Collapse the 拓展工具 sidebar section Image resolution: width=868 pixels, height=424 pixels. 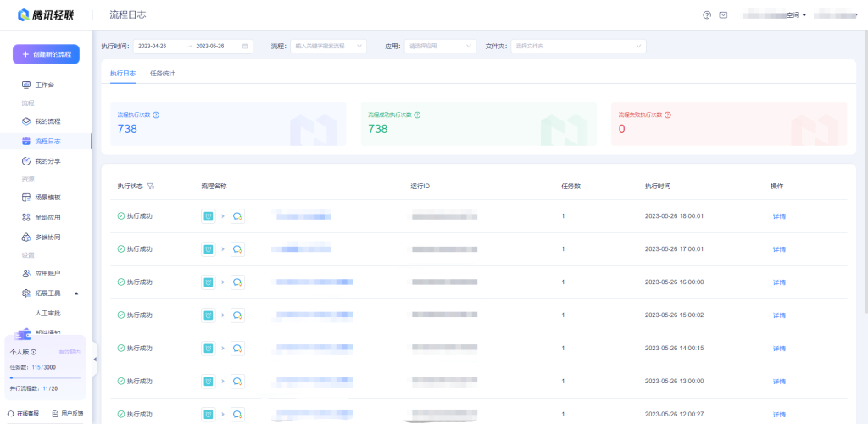point(77,293)
